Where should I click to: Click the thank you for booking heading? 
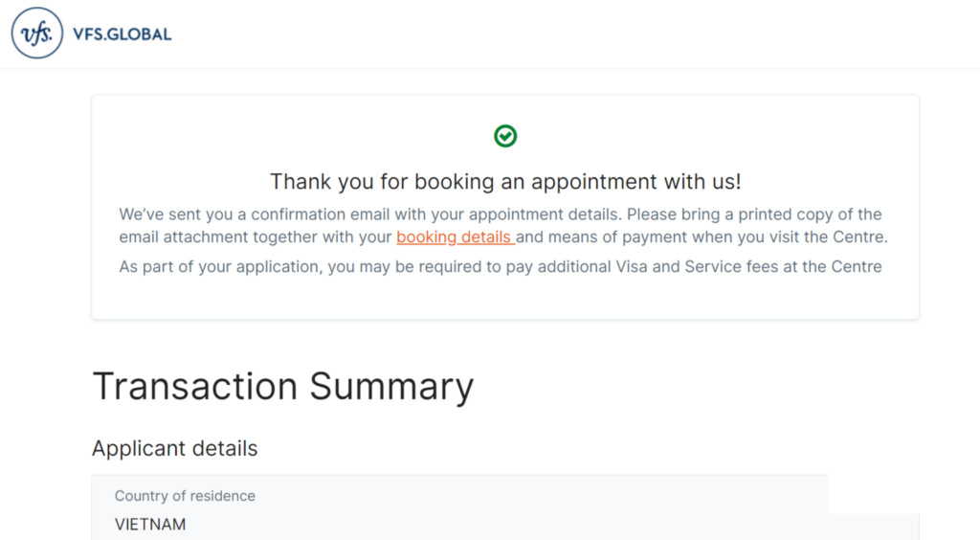505,181
